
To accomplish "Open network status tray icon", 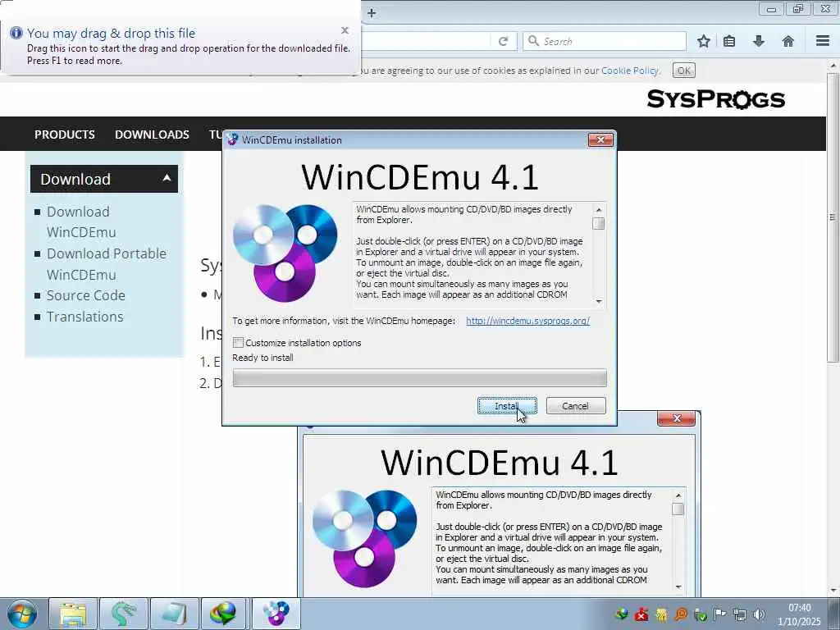I will (x=739, y=614).
